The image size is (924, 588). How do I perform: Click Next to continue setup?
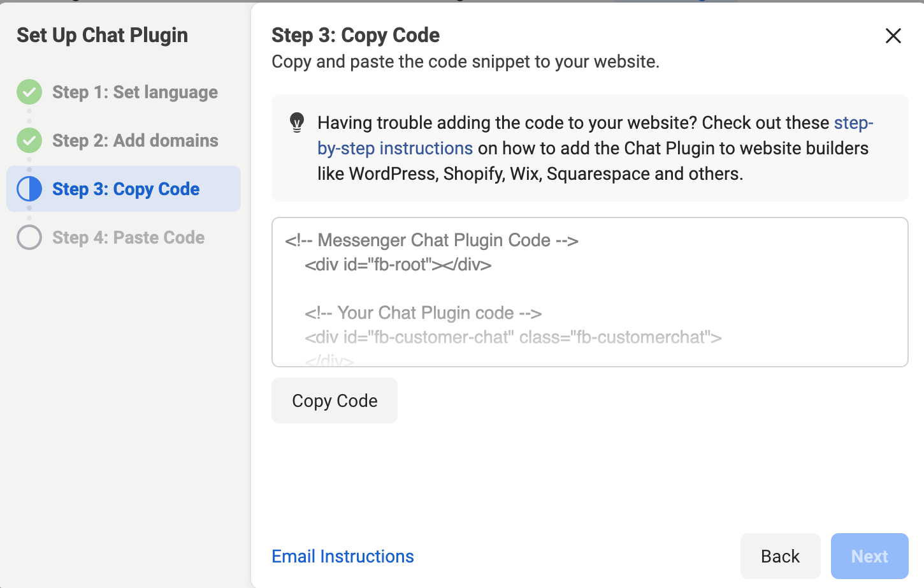870,556
